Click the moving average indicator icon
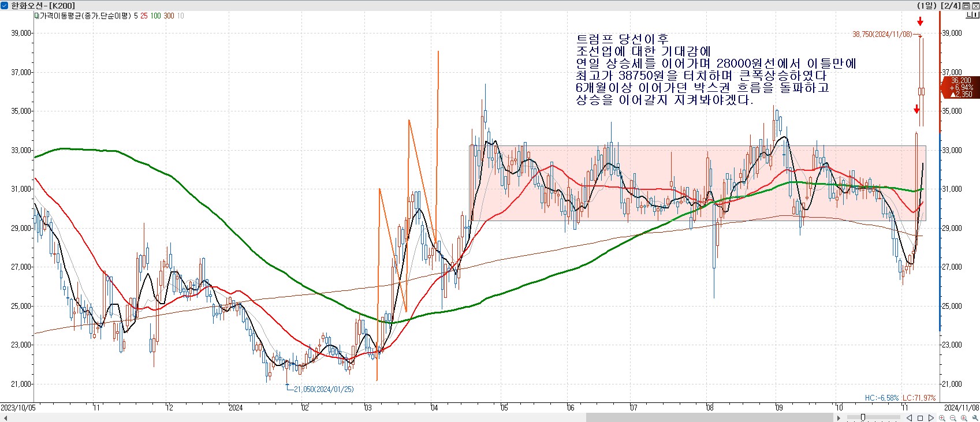 tap(37, 16)
